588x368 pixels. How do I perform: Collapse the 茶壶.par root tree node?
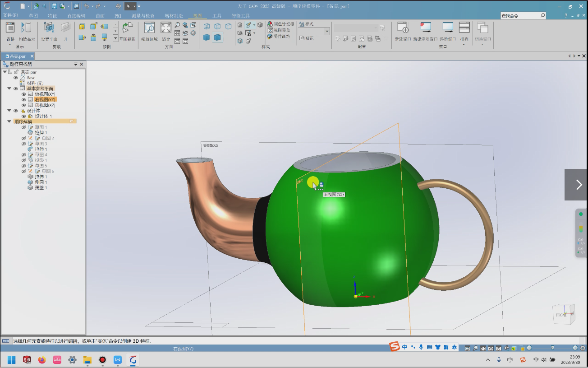click(x=5, y=72)
